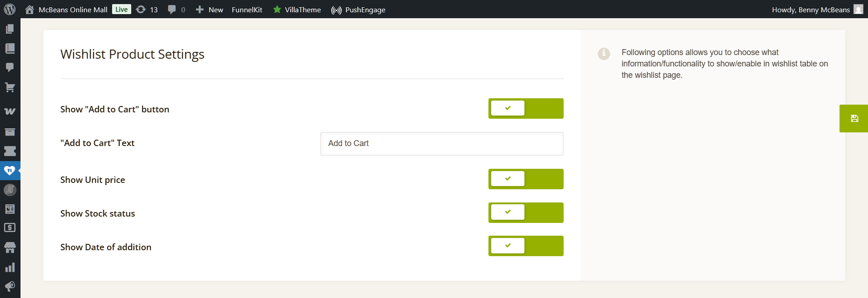Click the info icon beside the help text
The image size is (868, 298).
click(604, 54)
